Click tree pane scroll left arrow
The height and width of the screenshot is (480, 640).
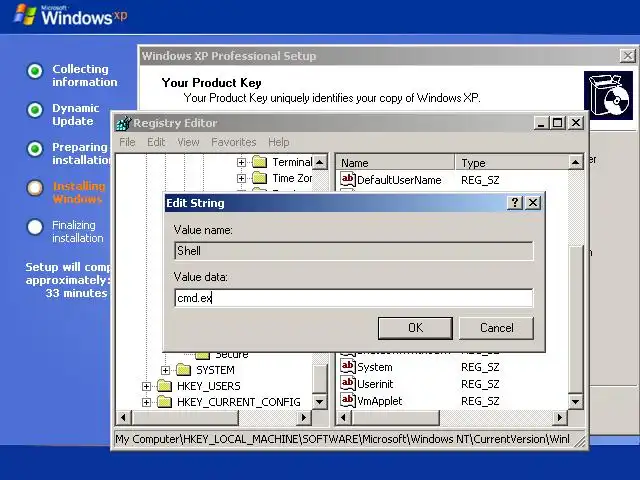(124, 418)
